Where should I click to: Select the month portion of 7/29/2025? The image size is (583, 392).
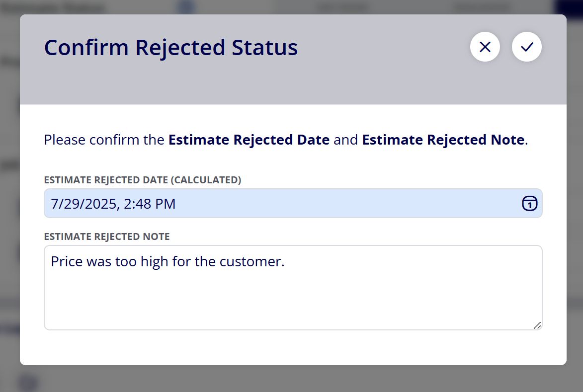click(x=54, y=204)
